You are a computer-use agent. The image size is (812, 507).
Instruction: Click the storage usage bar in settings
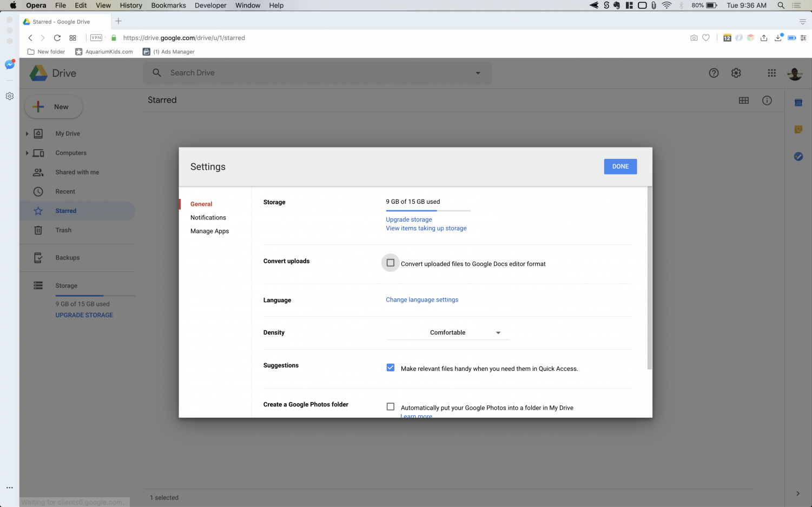click(x=428, y=210)
